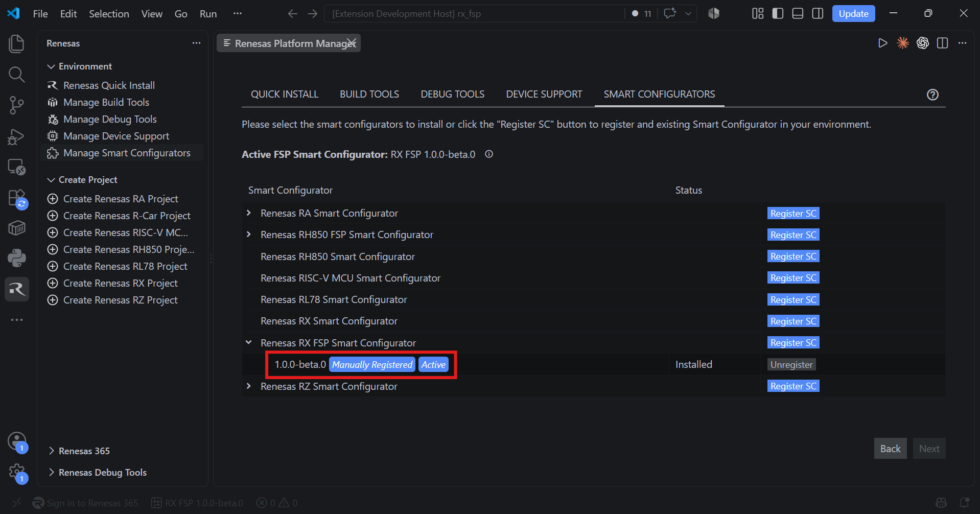Open Renesas panel More Actions menu

click(196, 43)
